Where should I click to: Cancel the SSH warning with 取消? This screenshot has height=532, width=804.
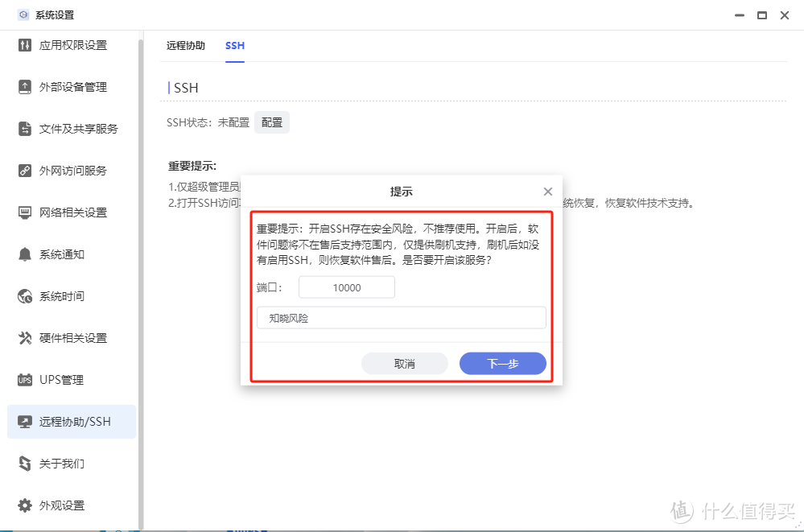405,363
